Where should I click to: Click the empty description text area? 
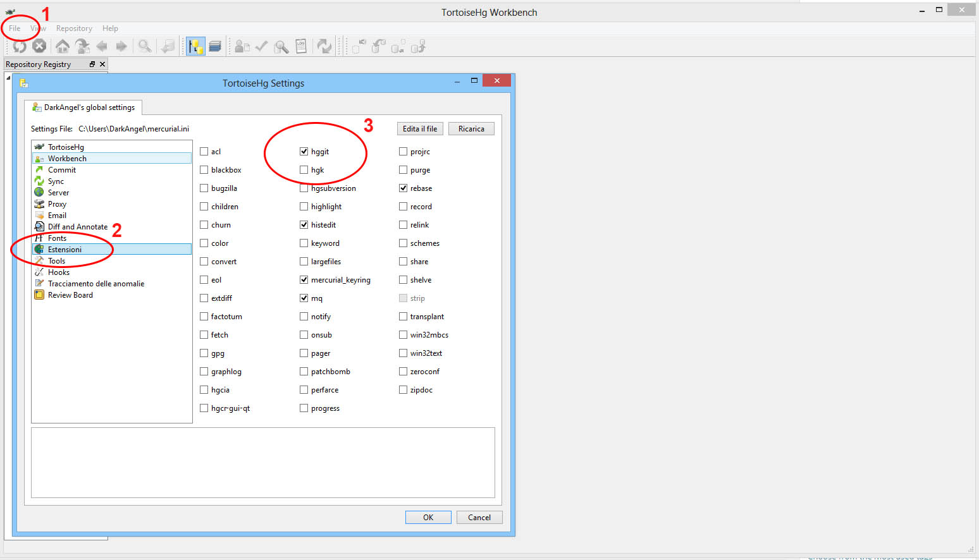coord(263,463)
